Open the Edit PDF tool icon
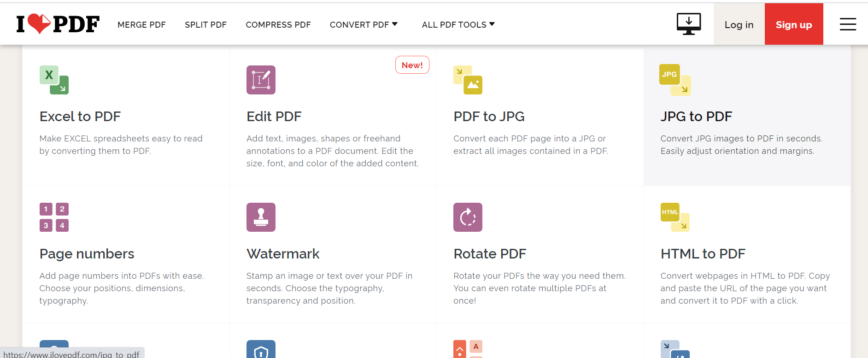Image resolution: width=868 pixels, height=358 pixels. point(261,80)
